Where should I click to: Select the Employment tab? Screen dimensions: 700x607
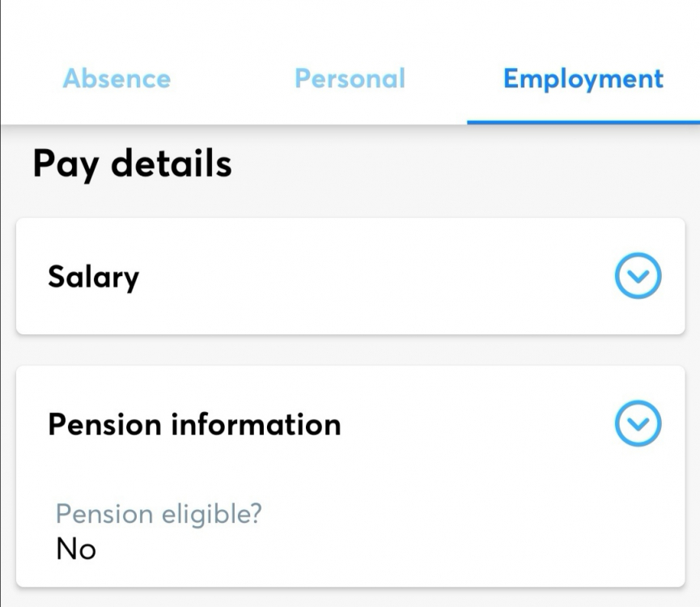[583, 79]
